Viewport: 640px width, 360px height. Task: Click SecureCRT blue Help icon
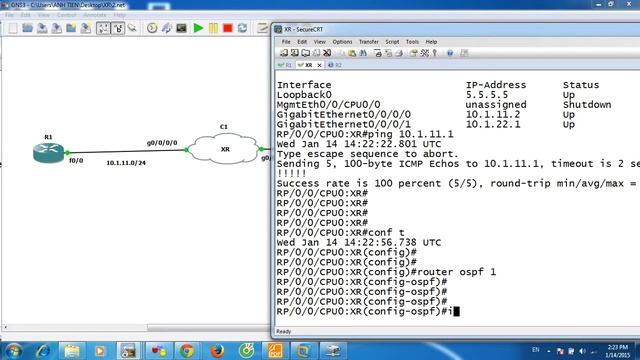(x=450, y=53)
